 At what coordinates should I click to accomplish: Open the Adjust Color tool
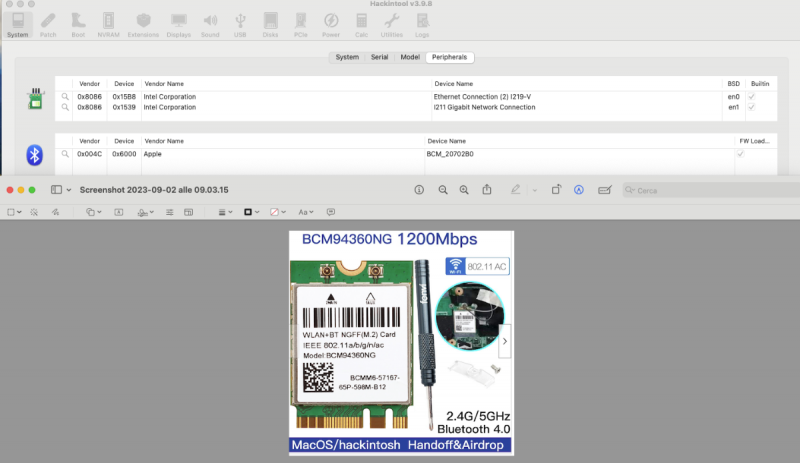[169, 212]
